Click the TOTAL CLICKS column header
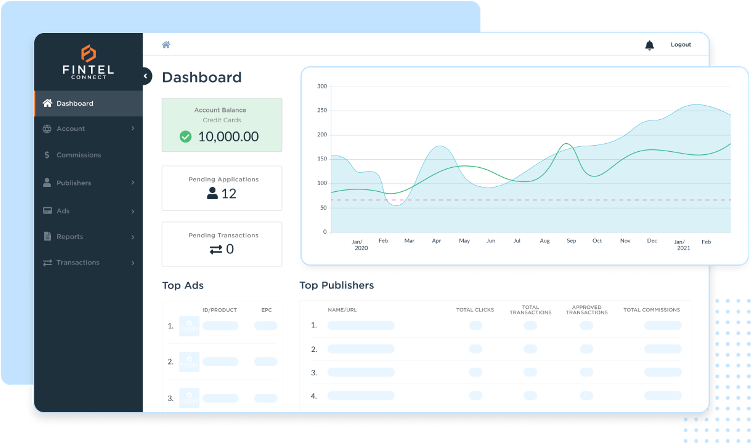Viewport: 754px width, 444px height. coord(475,310)
